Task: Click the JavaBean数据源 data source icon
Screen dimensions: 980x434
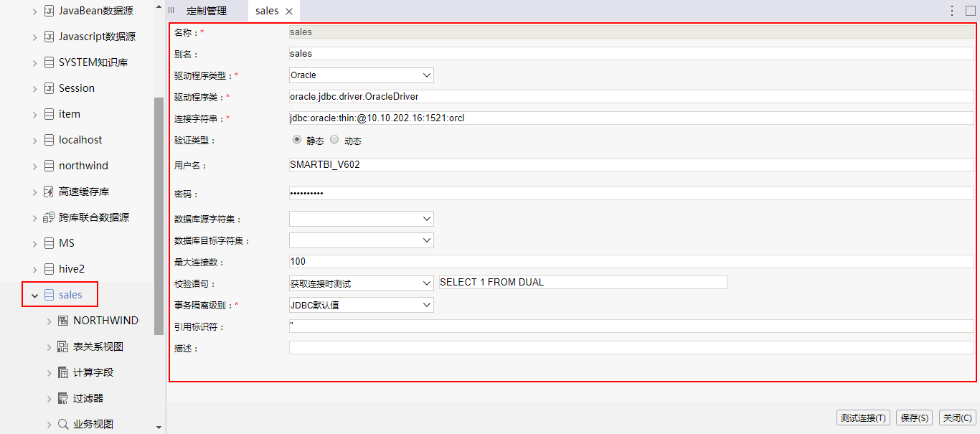Action: coord(49,11)
